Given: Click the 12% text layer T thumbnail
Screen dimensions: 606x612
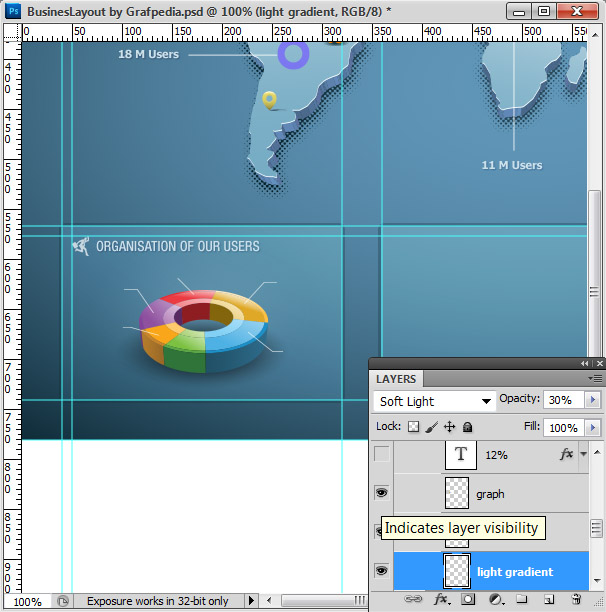Looking at the screenshot, I should [461, 455].
